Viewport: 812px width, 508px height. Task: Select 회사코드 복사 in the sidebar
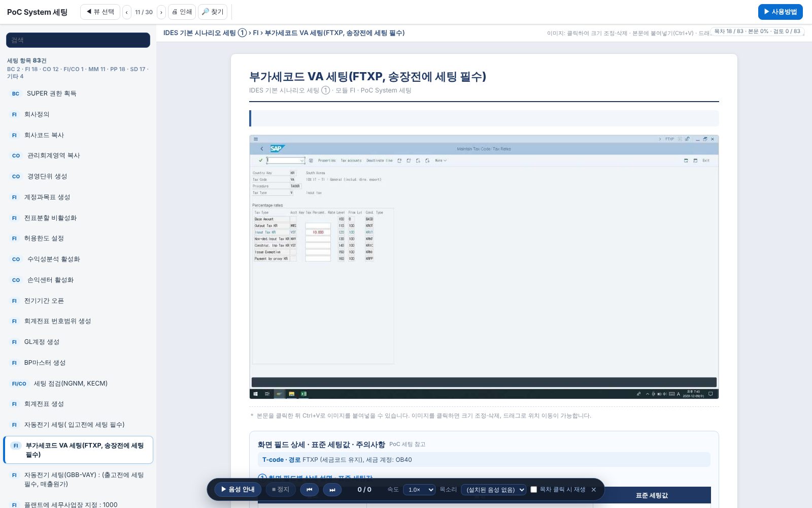coord(78,135)
